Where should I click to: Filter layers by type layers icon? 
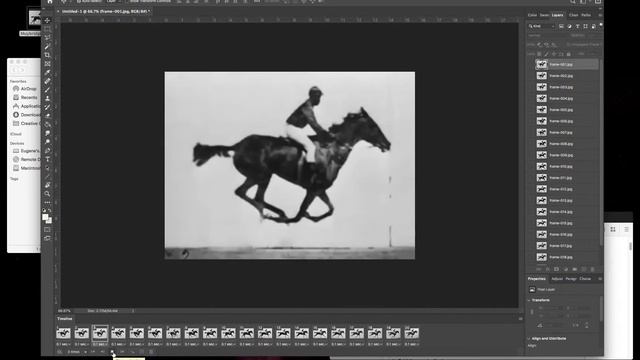(x=578, y=26)
